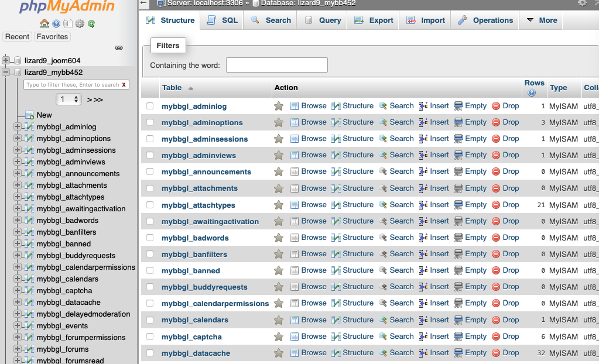
Task: Check the mybbgl_badwords row checkbox
Action: tap(150, 238)
